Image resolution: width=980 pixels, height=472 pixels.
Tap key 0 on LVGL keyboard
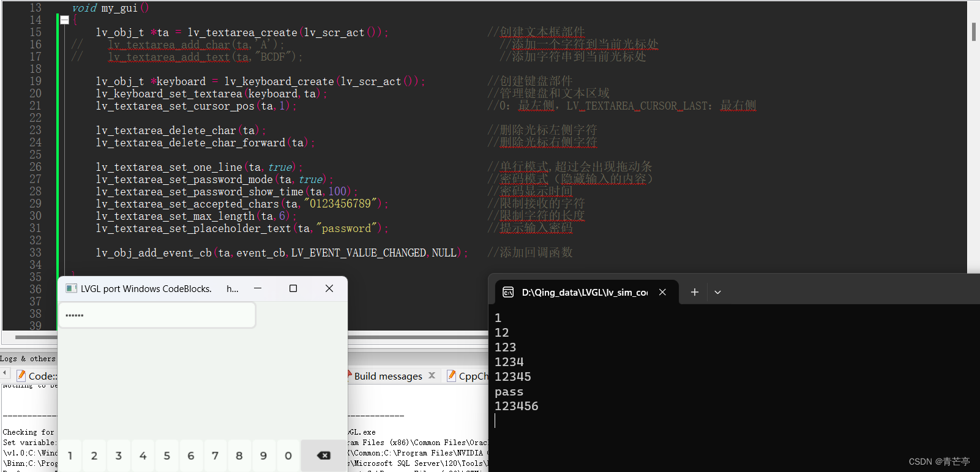click(288, 455)
